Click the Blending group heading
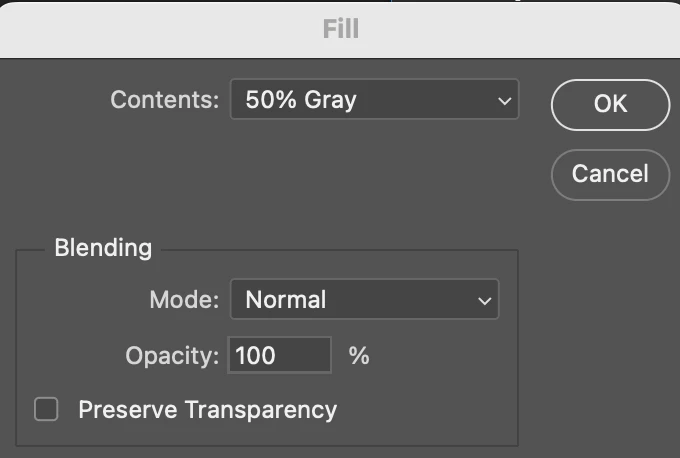This screenshot has height=458, width=680. 103,247
